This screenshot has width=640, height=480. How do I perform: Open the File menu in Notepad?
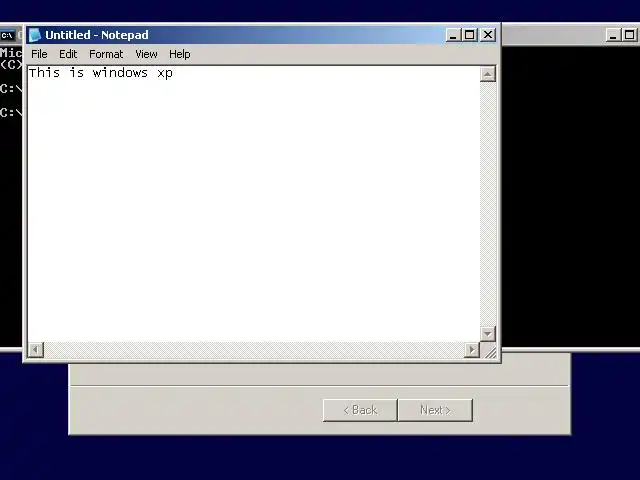point(39,54)
